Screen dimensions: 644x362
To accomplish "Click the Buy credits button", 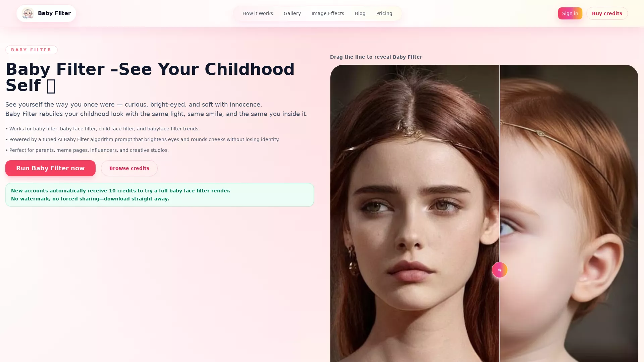I will pyautogui.click(x=607, y=13).
